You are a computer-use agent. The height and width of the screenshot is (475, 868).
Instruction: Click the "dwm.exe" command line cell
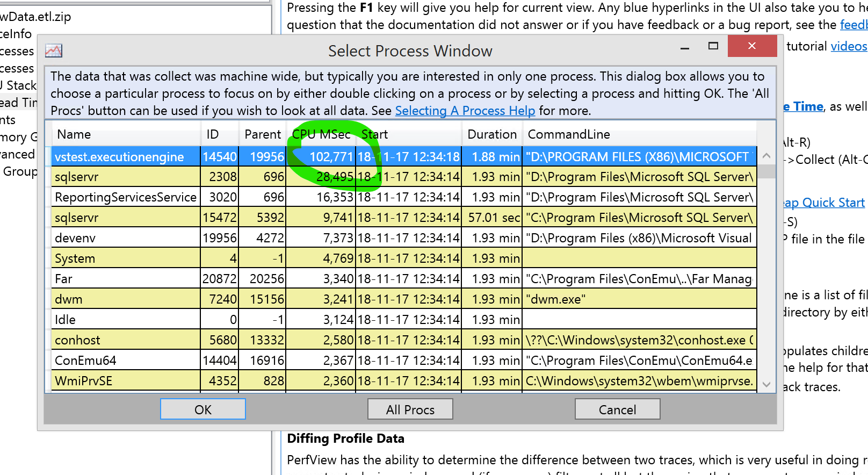[639, 299]
